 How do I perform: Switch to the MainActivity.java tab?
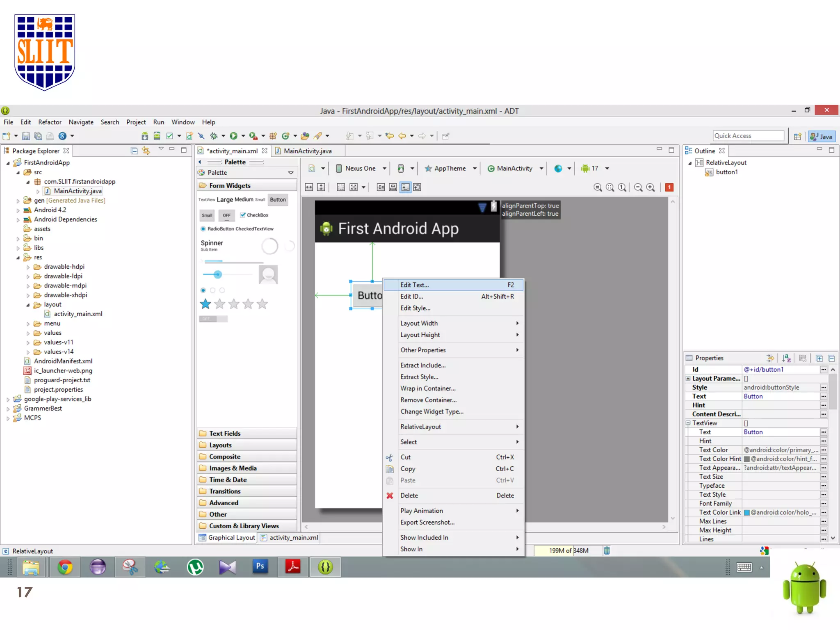pyautogui.click(x=307, y=151)
